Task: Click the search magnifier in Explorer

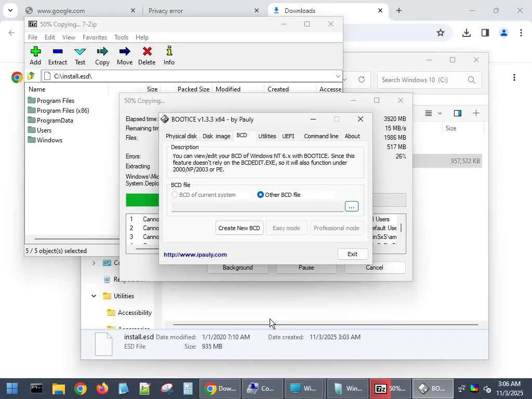Action: 471,79
